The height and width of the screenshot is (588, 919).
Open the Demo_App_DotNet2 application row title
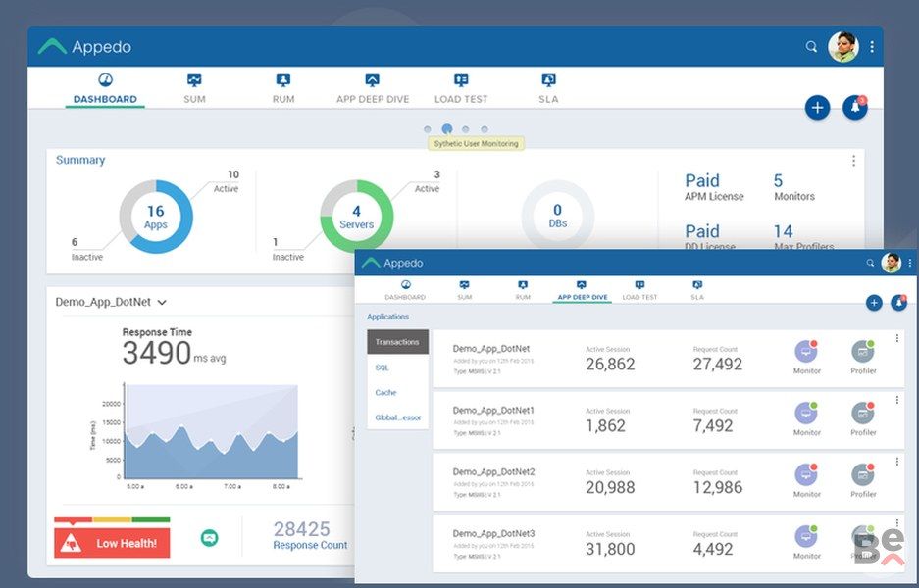pyautogui.click(x=493, y=471)
